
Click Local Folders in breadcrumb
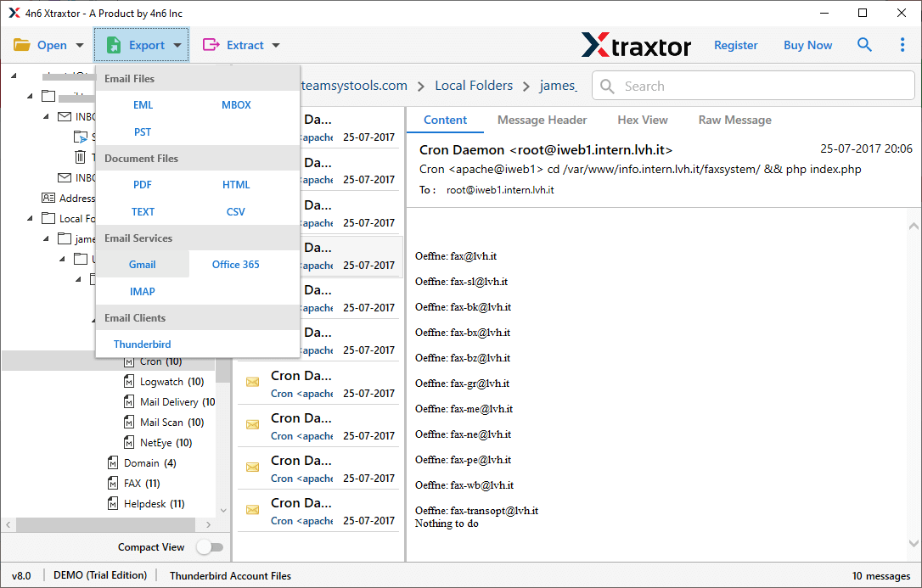tap(474, 86)
